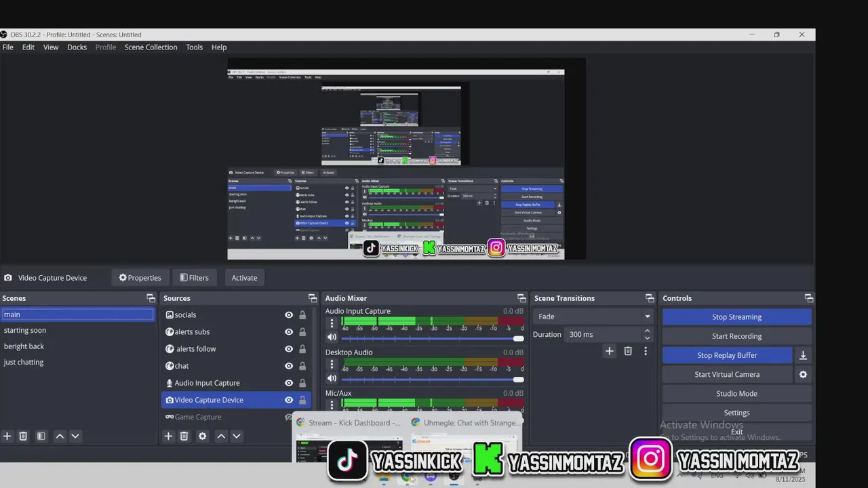The image size is (868, 488).
Task: Open the Tools menu
Action: tap(195, 47)
